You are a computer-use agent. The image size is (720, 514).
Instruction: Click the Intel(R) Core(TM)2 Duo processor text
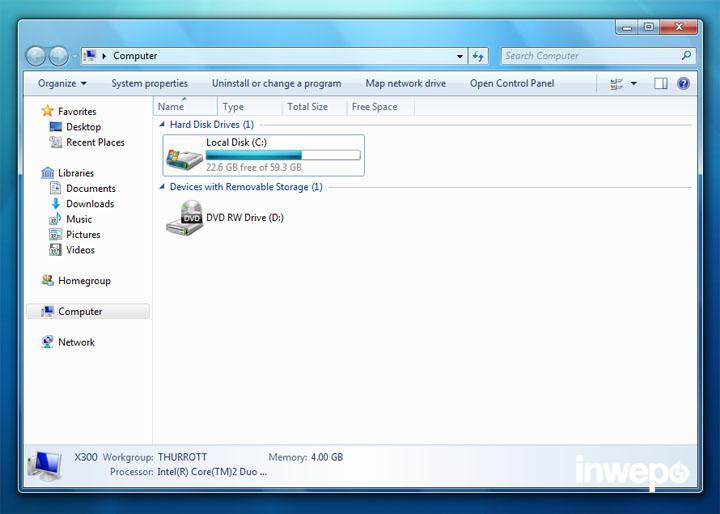212,472
